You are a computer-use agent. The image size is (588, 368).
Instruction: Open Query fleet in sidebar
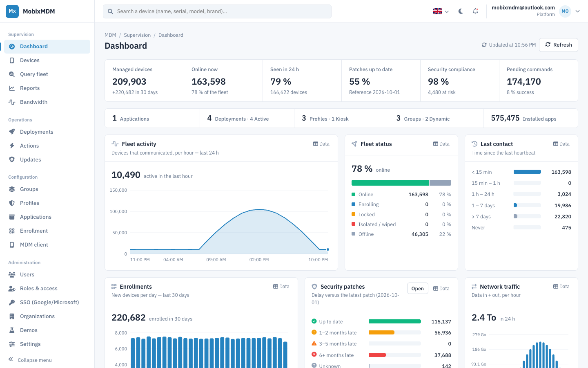pyautogui.click(x=47, y=74)
